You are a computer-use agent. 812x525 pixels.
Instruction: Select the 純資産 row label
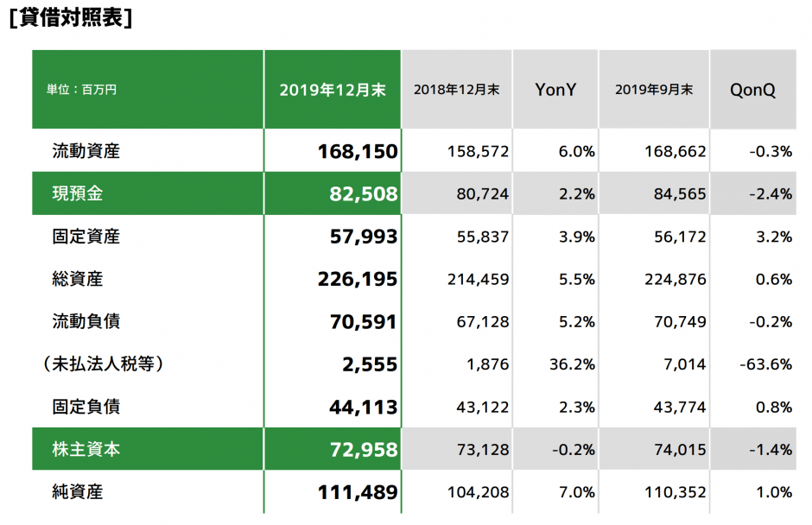tap(77, 492)
